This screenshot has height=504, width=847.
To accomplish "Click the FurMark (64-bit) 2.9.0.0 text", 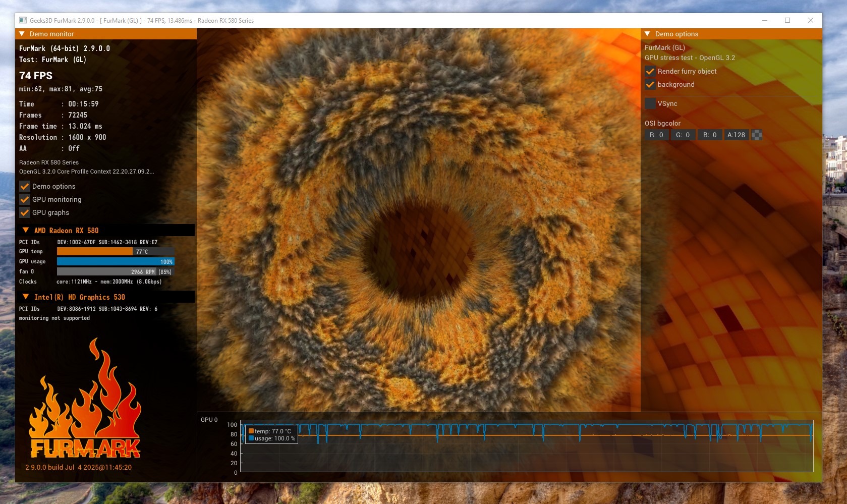I will (x=65, y=48).
